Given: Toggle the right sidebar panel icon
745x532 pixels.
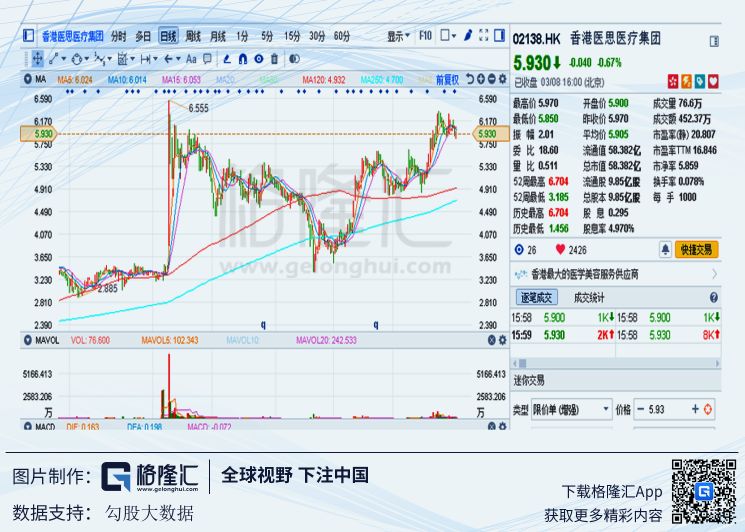Looking at the screenshot, I should click(x=499, y=35).
